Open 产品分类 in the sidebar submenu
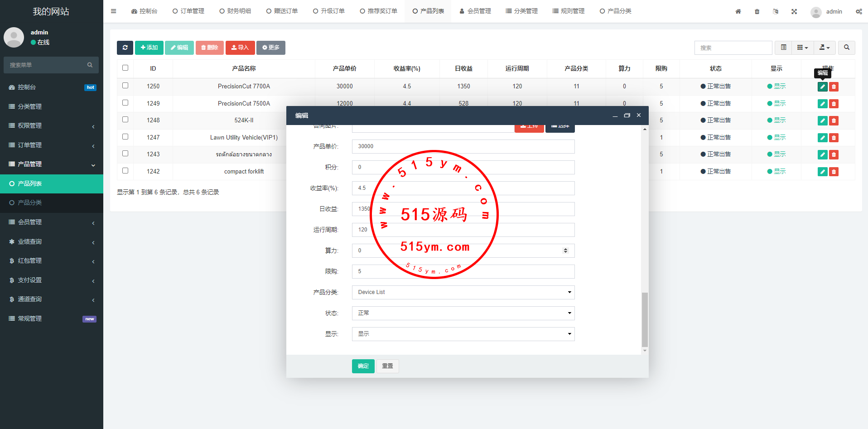The image size is (868, 429). [x=30, y=202]
